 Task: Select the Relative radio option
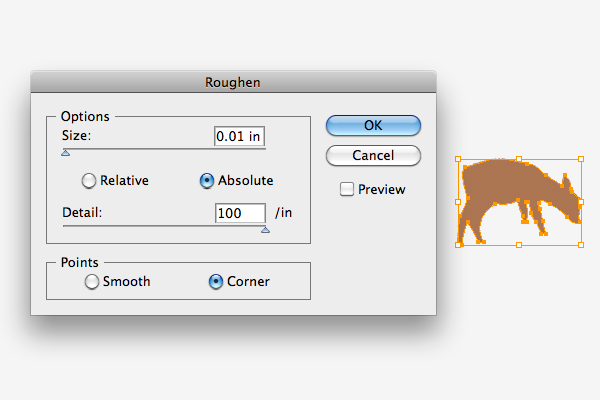click(x=89, y=181)
